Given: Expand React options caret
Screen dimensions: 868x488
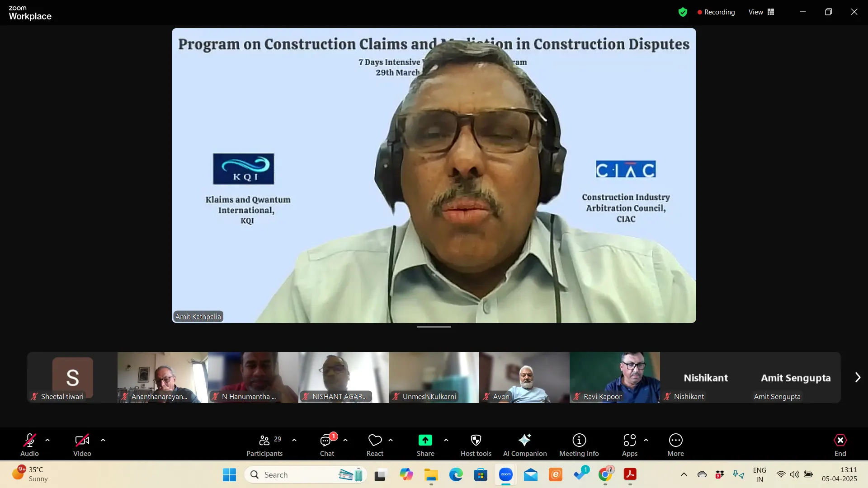Looking at the screenshot, I should pyautogui.click(x=391, y=440).
